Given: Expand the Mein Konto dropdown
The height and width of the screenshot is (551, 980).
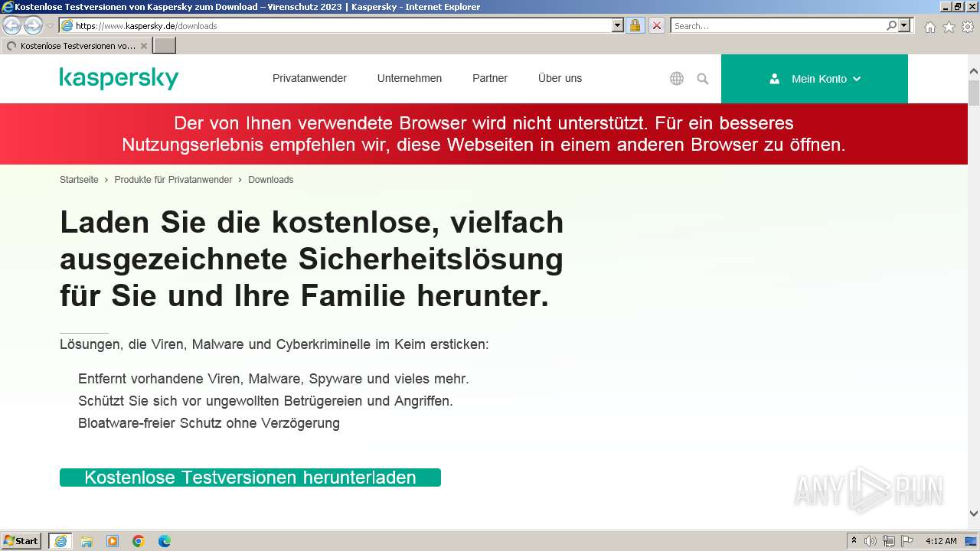Looking at the screenshot, I should tap(815, 79).
